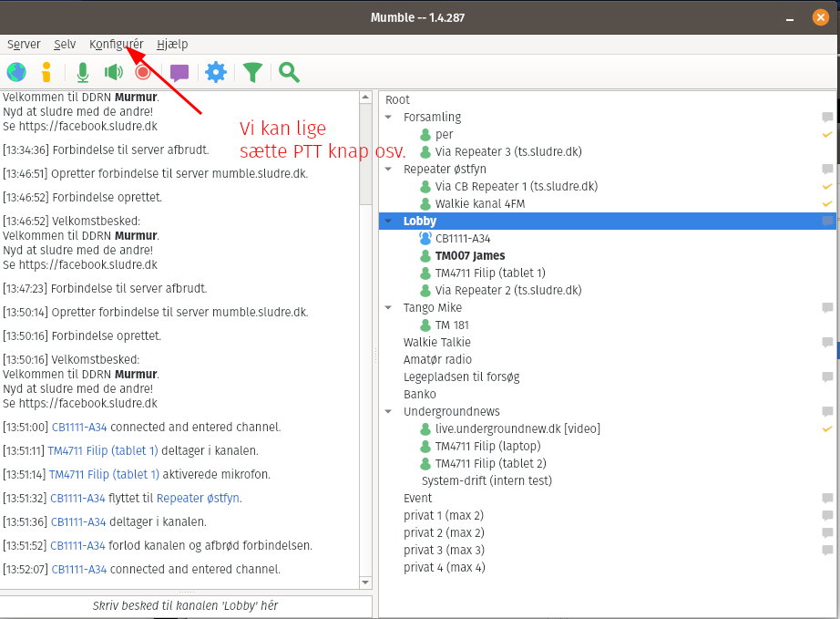Close the Mumble window

(820, 17)
